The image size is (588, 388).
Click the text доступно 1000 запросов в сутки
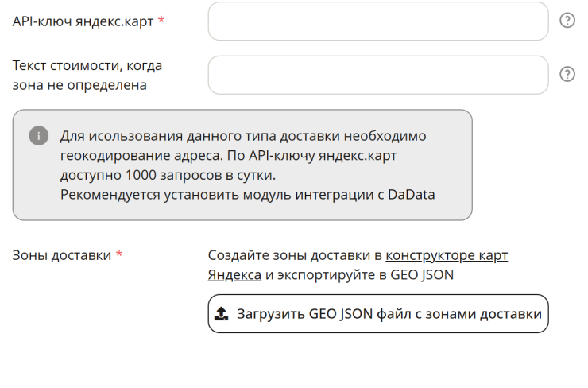pyautogui.click(x=168, y=175)
